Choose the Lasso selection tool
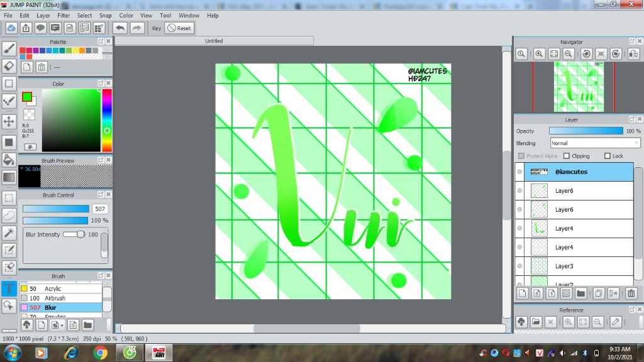644x362 pixels. [9, 216]
